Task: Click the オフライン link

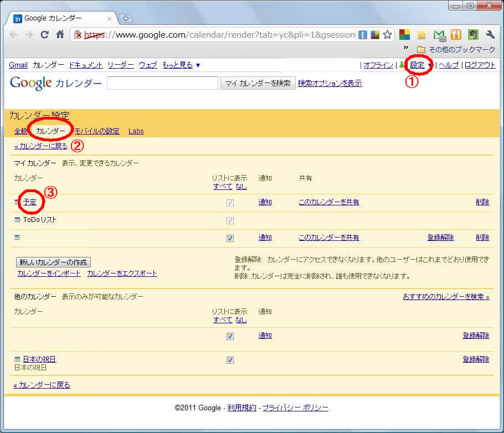Action: click(378, 65)
